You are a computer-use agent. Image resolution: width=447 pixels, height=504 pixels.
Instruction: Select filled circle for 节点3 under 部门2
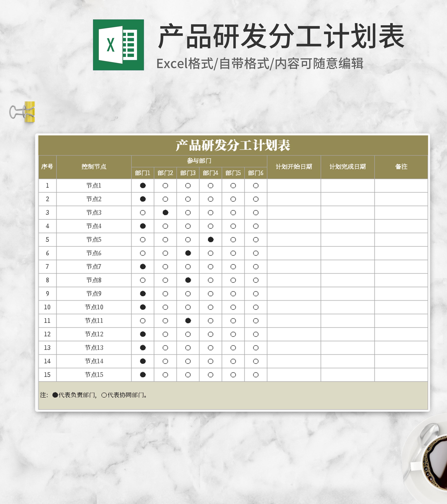tap(165, 213)
